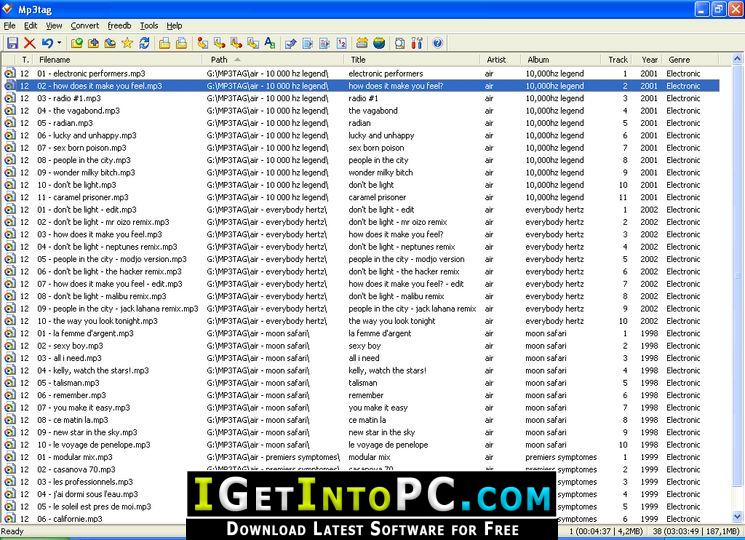The width and height of the screenshot is (745, 540).
Task: Select file '03 - radio #1.mp3'
Action: click(x=69, y=98)
